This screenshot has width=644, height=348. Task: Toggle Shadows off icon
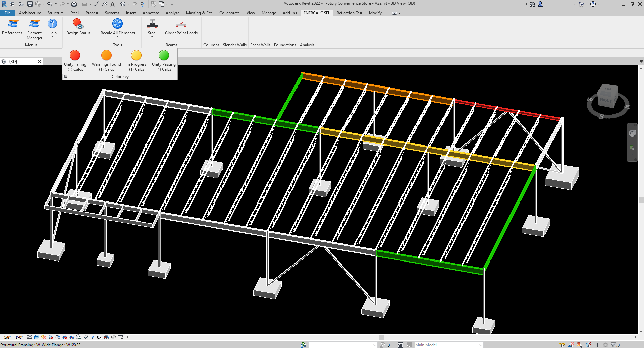tap(51, 337)
